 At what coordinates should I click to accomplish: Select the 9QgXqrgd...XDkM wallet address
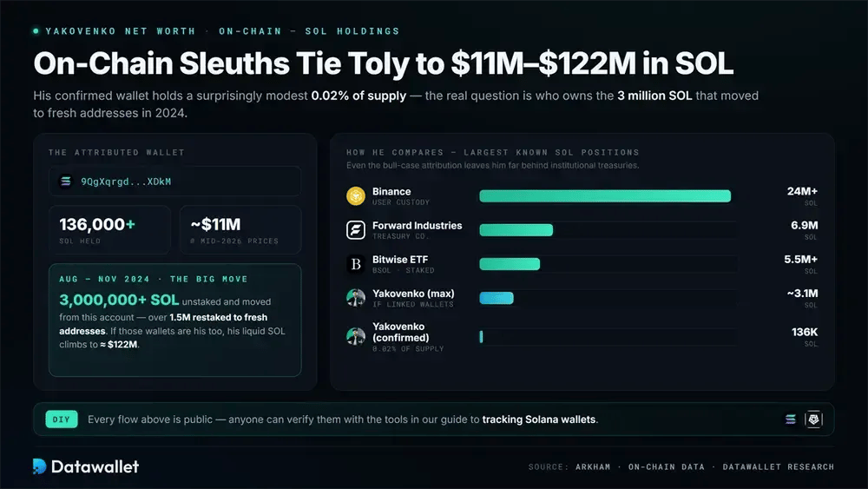tap(126, 182)
